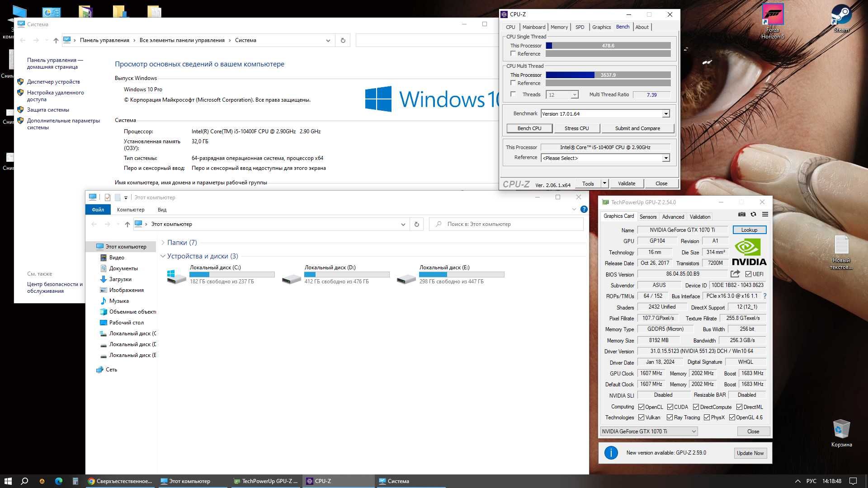
Task: Switch to Graphics tab in CPU-Z
Action: pyautogui.click(x=601, y=27)
